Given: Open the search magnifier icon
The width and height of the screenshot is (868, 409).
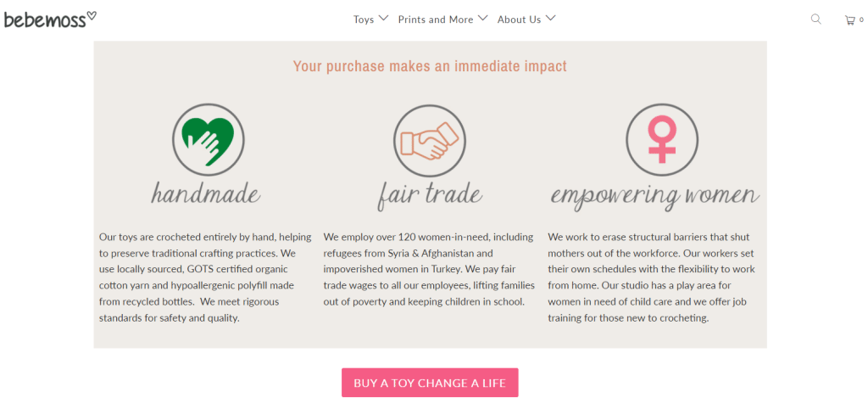Looking at the screenshot, I should coord(816,19).
